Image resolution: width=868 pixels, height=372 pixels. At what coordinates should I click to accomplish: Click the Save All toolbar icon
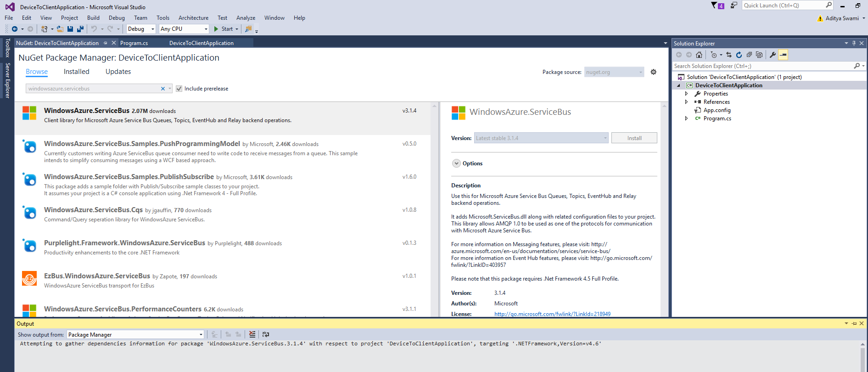coord(80,29)
